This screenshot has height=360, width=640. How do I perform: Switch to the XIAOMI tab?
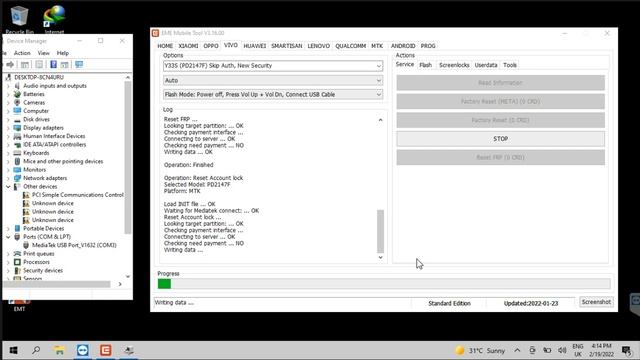[188, 46]
